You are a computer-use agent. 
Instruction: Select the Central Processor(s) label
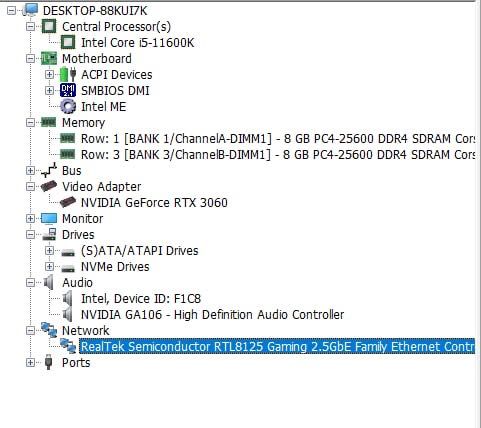point(117,27)
